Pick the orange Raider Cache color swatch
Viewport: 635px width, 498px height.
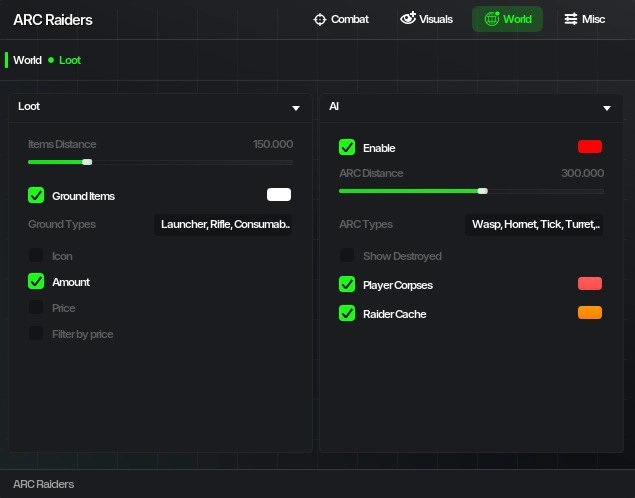coord(589,313)
